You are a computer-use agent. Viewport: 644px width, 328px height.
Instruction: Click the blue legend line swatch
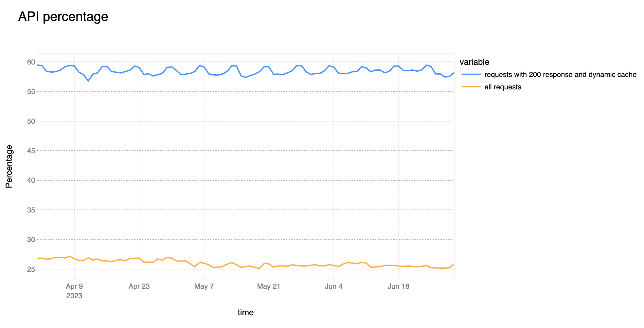point(472,75)
